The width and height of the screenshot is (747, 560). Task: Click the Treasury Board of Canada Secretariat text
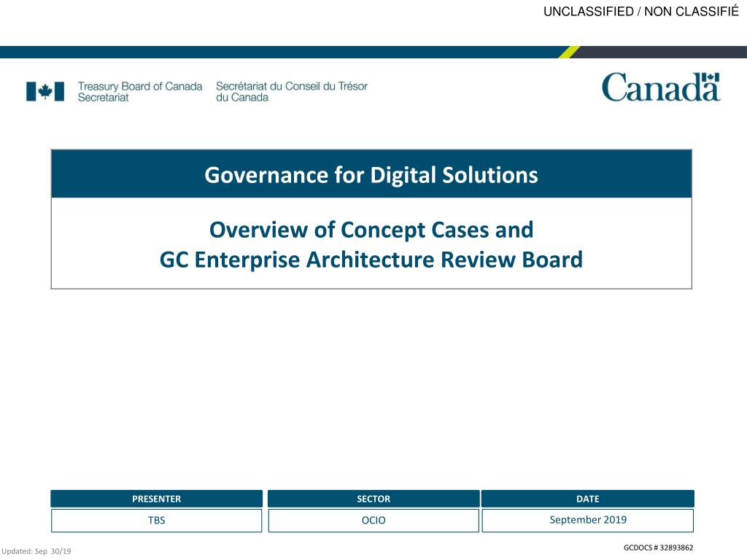click(x=139, y=91)
